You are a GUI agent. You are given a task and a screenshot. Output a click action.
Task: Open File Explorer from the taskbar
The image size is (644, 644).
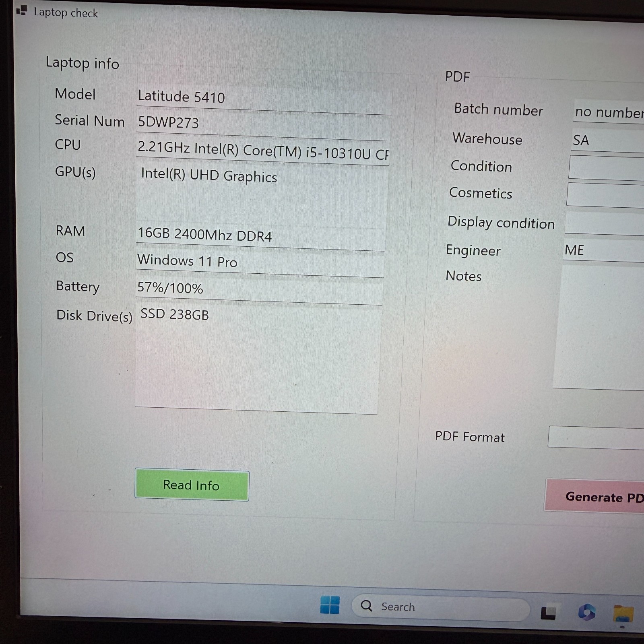click(x=623, y=614)
